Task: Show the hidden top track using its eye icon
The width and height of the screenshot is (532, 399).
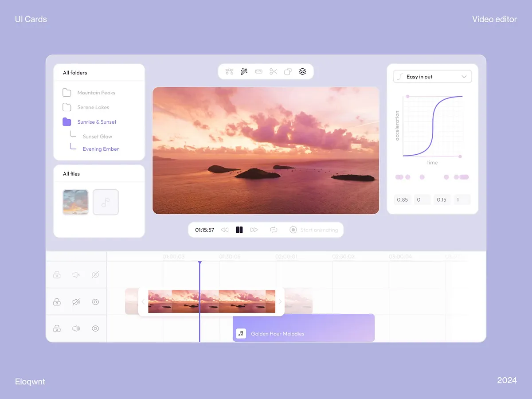Action: click(95, 275)
